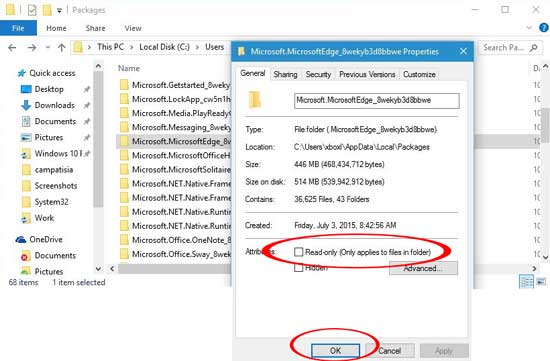Image resolution: width=550 pixels, height=361 pixels.
Task: Switch to large icons view icon
Action: tap(541, 281)
